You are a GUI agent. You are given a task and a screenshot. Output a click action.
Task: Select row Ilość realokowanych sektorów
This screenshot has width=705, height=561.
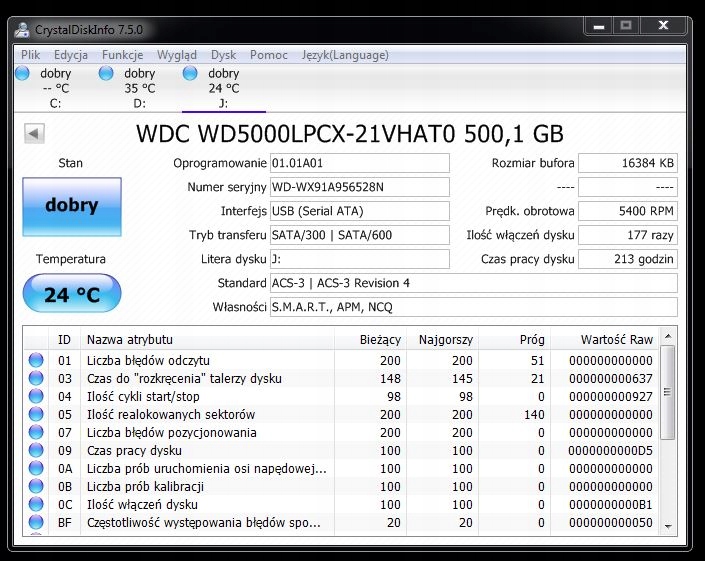[x=342, y=414]
